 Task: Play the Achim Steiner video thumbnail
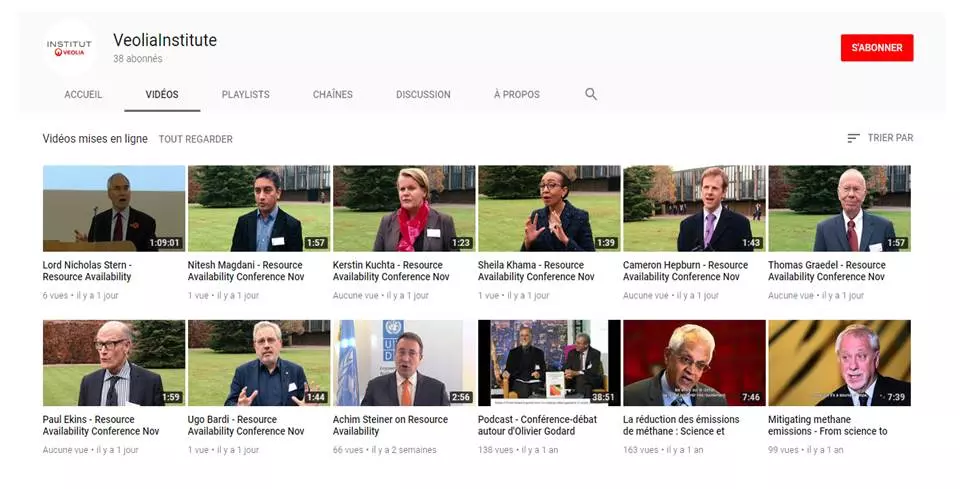coord(403,362)
